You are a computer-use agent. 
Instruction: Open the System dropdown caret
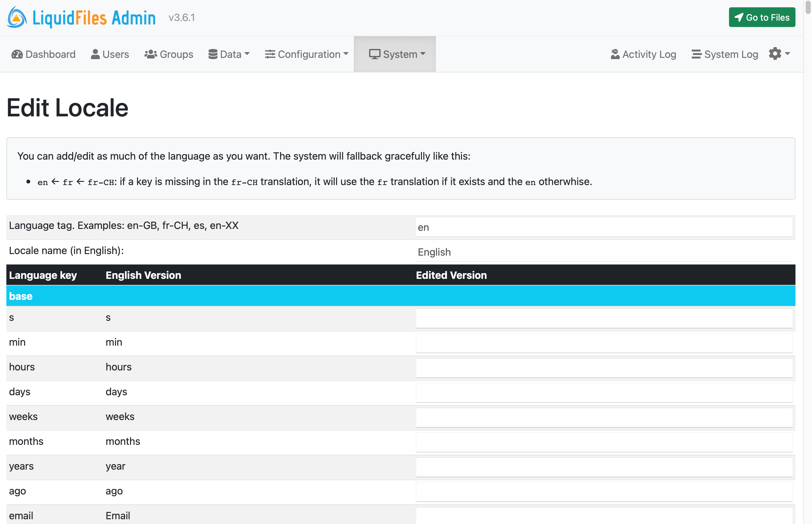(423, 54)
